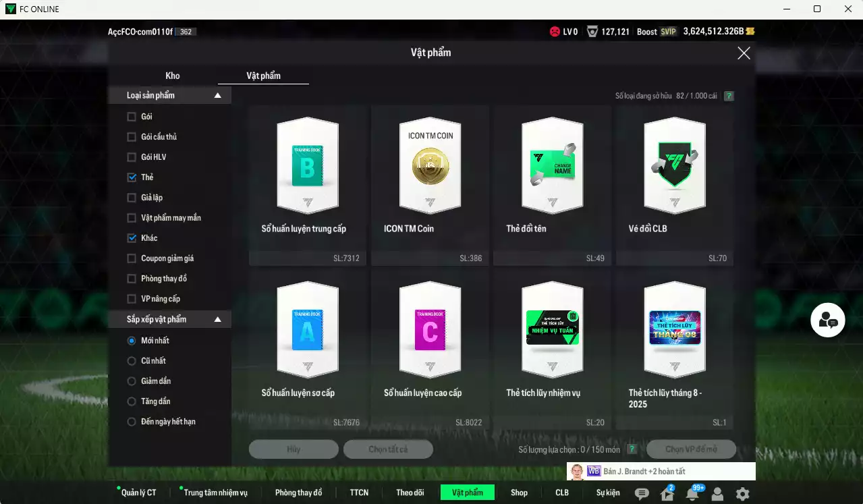863x504 pixels.
Task: Click the user profile icon in bottom bar
Action: [x=717, y=494]
